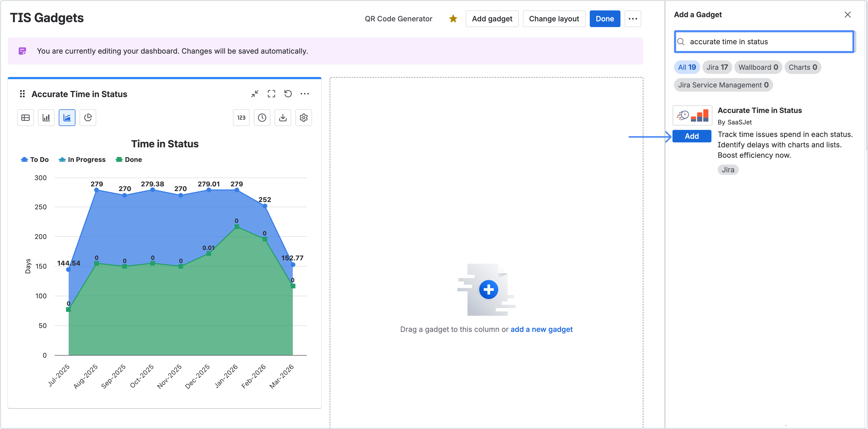The image size is (868, 429).
Task: Click the add a new gadget link
Action: pyautogui.click(x=541, y=329)
